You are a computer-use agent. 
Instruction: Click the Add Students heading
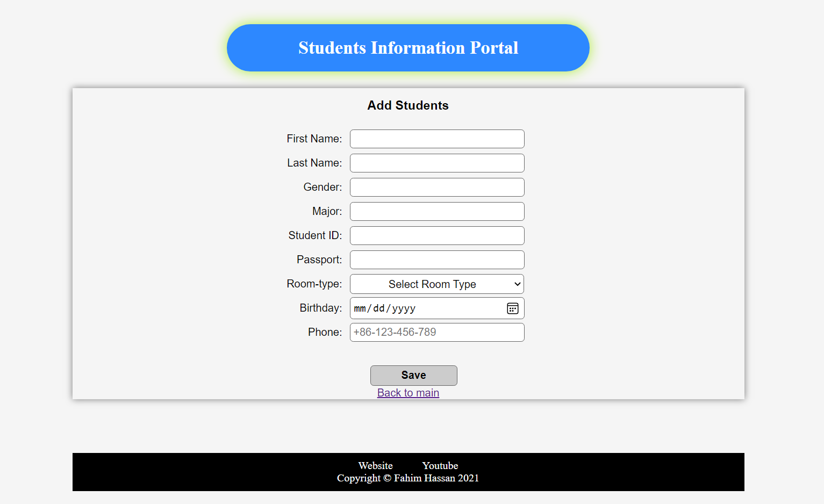click(x=407, y=105)
